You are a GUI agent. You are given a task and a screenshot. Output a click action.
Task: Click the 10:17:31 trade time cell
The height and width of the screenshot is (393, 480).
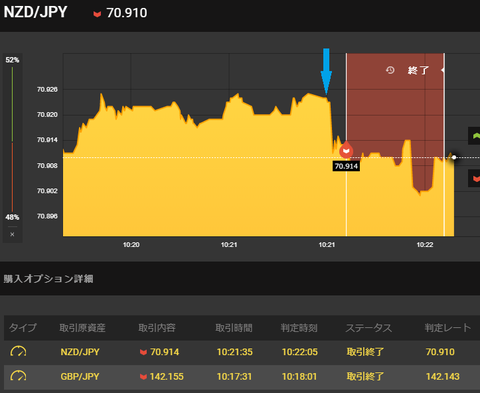click(x=235, y=377)
